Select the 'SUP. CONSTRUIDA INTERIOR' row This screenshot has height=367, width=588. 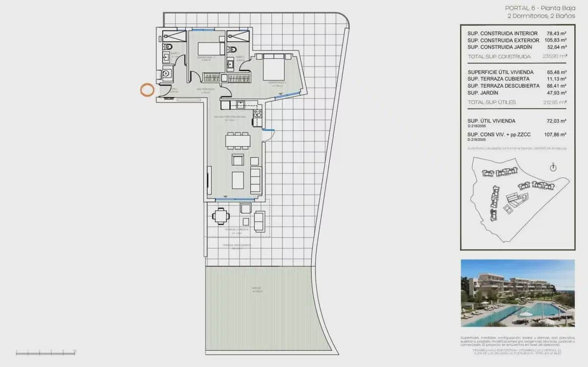pos(517,33)
